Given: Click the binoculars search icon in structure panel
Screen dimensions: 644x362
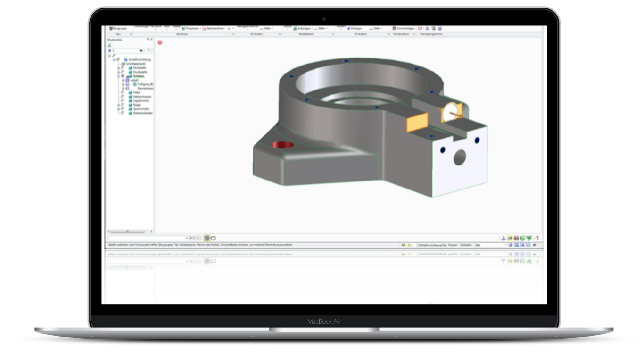Looking at the screenshot, I should 141,50.
